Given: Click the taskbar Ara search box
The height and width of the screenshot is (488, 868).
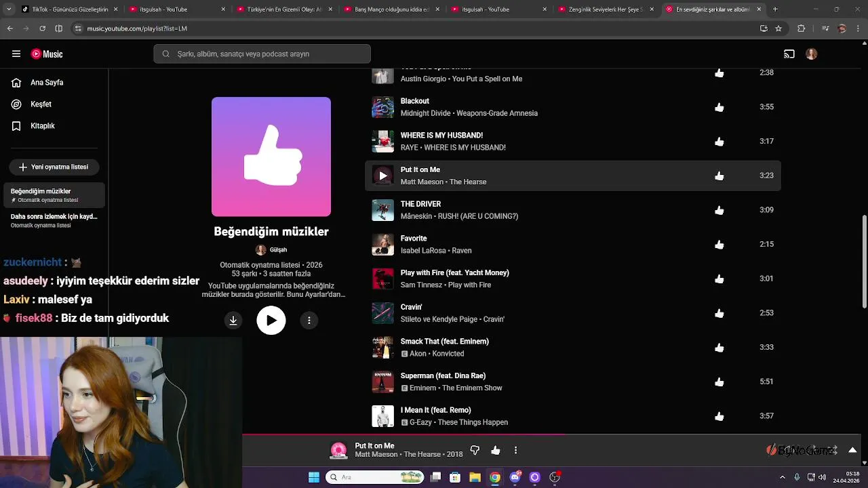Looking at the screenshot, I should 375,477.
